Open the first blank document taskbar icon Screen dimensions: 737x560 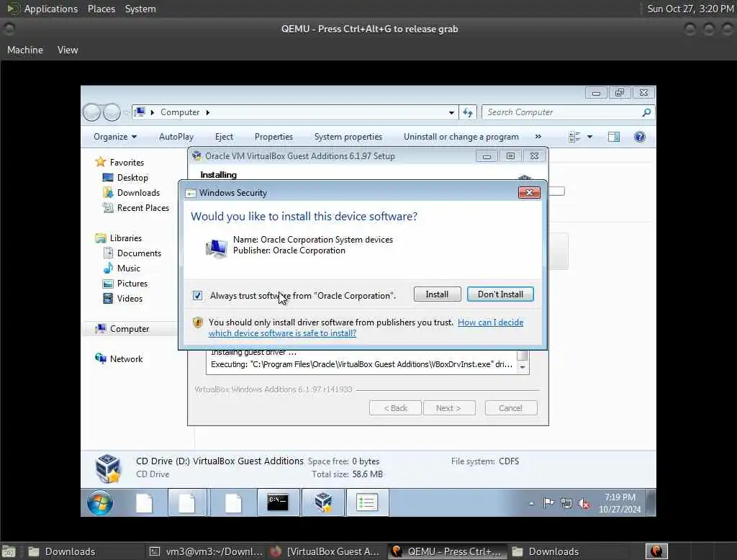point(144,502)
